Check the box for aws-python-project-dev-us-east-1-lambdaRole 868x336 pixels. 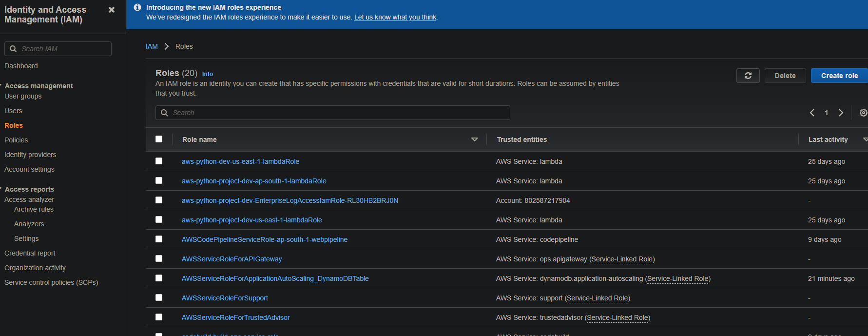tap(159, 219)
